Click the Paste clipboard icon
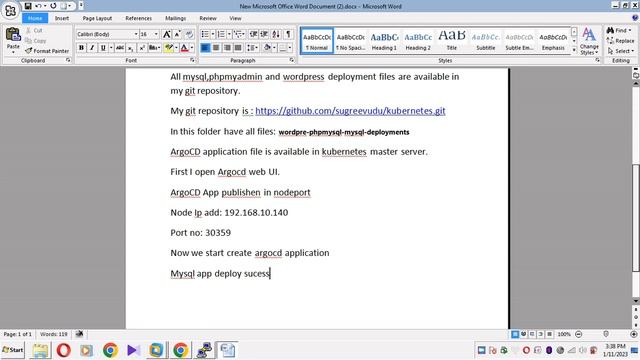Viewport: 640px width, 360px height. click(x=13, y=35)
